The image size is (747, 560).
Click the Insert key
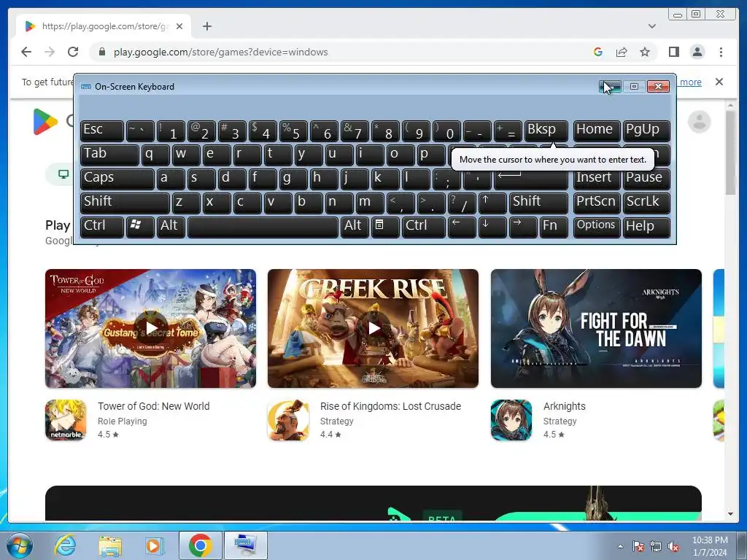pos(597,179)
